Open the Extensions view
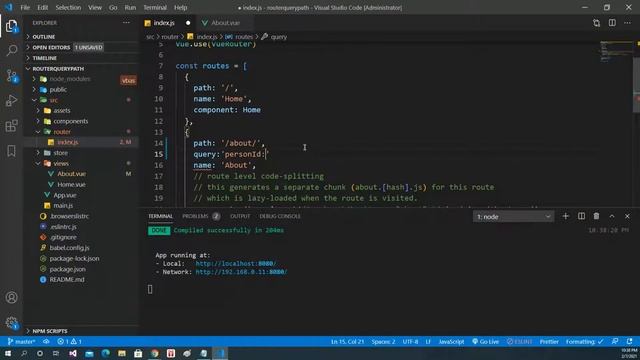This screenshot has height=360, width=640. 11,126
